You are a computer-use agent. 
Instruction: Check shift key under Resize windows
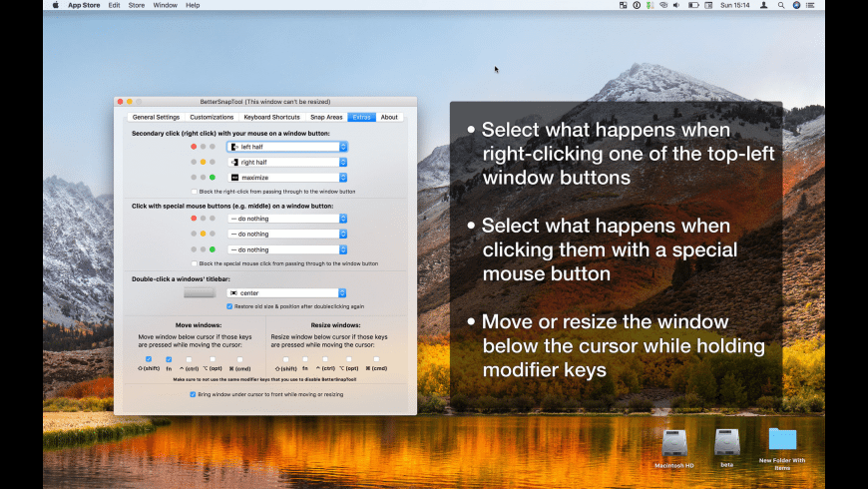point(285,359)
